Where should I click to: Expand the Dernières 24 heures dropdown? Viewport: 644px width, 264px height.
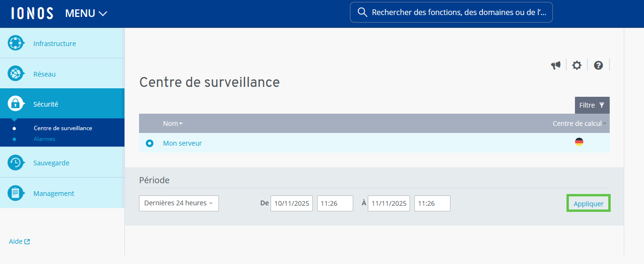pos(178,203)
